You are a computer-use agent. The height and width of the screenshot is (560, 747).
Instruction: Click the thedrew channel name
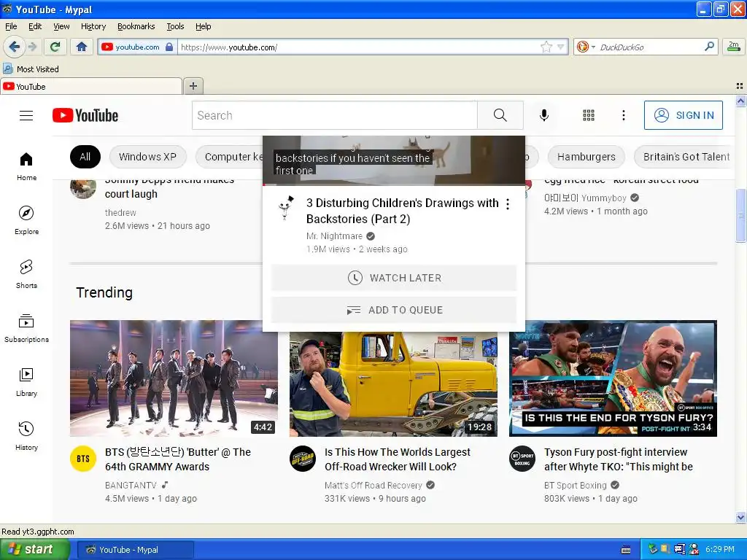(x=120, y=212)
